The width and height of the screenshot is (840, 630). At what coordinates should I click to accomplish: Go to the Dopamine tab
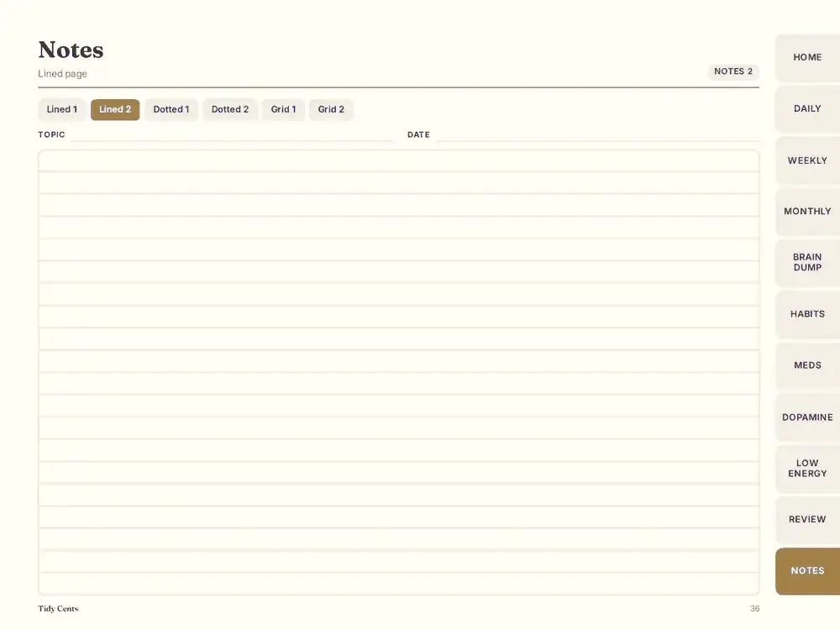pos(807,417)
